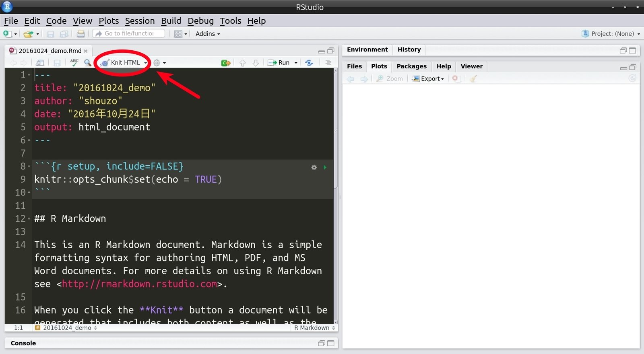Insert a new code chunk

(x=226, y=63)
